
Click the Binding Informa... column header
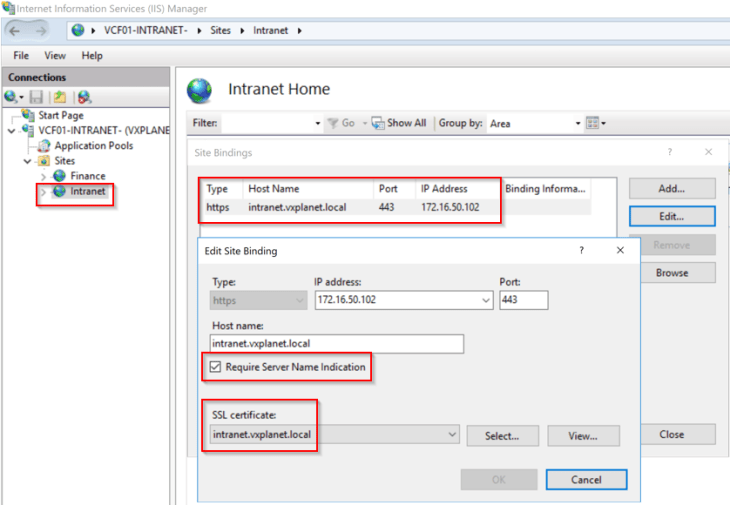pos(546,189)
